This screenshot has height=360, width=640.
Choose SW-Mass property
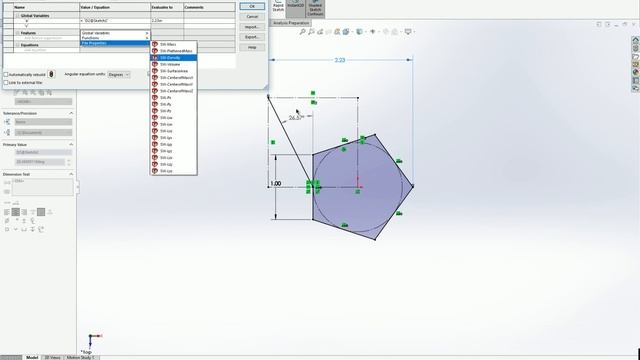click(174, 44)
